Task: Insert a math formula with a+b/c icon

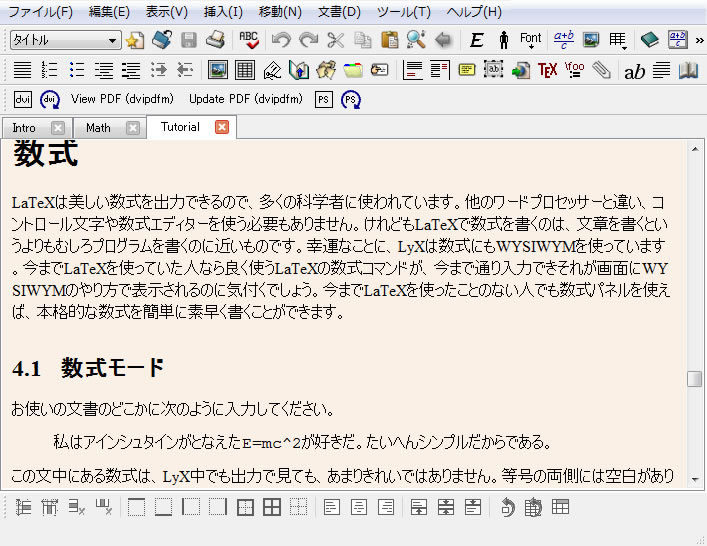Action: click(x=564, y=40)
